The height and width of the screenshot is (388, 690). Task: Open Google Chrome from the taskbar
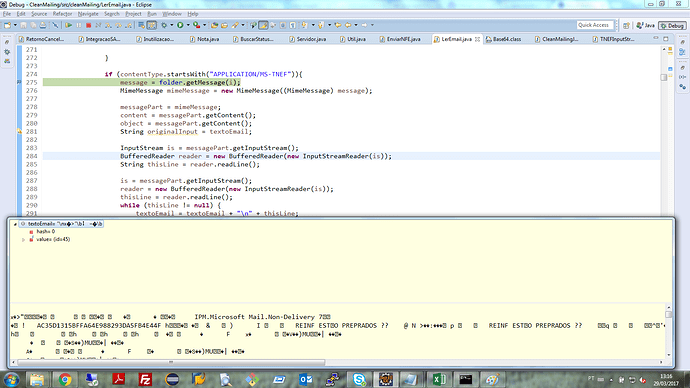(x=65, y=379)
